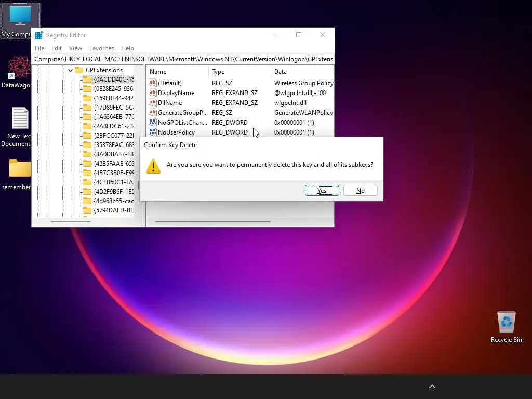Select the {4B7C3B0F-E9 key

point(113,172)
